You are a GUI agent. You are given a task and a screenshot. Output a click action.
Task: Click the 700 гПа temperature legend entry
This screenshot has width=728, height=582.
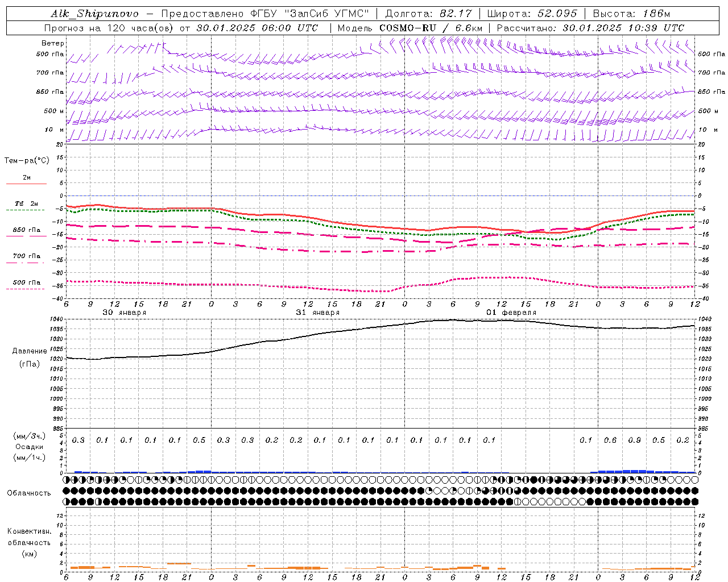27,256
